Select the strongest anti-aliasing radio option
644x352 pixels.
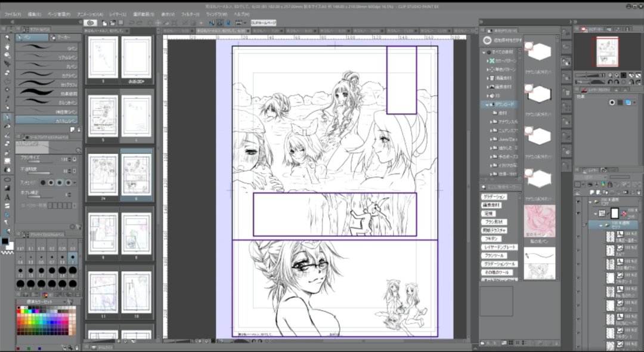[x=69, y=183]
